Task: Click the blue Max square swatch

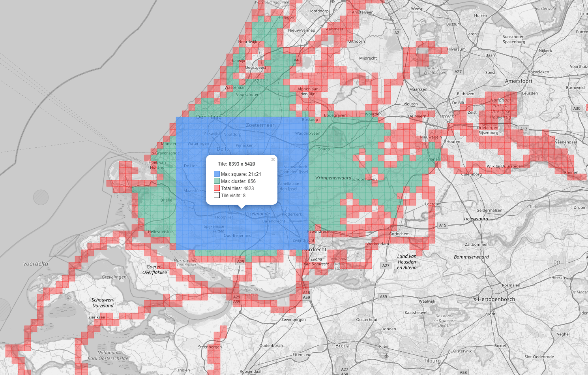Action: (x=217, y=174)
